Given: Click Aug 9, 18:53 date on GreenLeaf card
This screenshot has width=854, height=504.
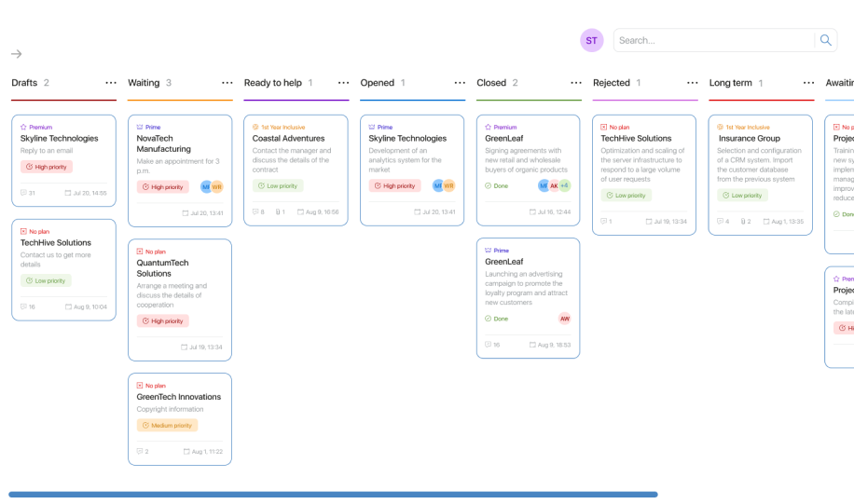Looking at the screenshot, I should tap(554, 345).
